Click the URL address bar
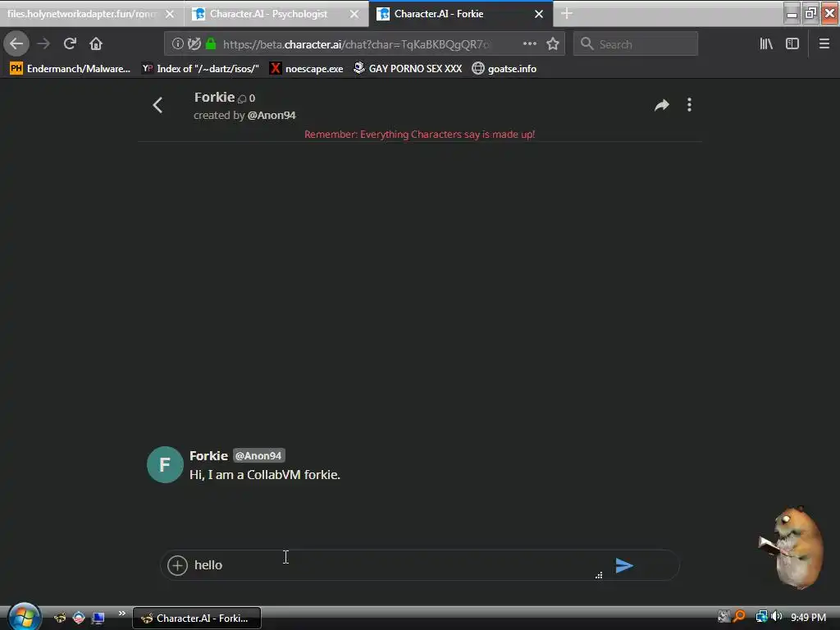 (x=364, y=44)
